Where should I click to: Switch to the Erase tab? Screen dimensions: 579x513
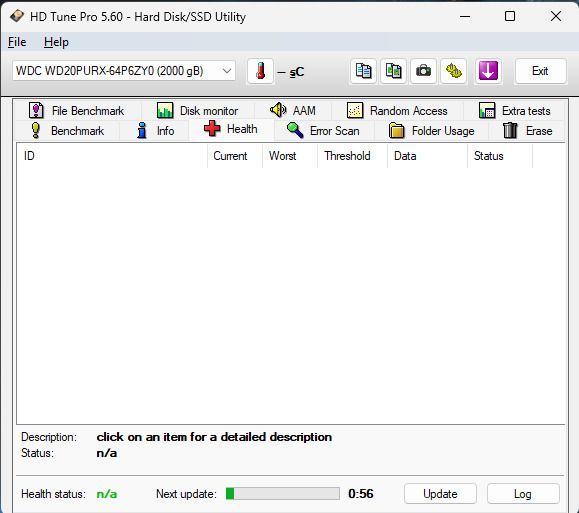pos(527,131)
